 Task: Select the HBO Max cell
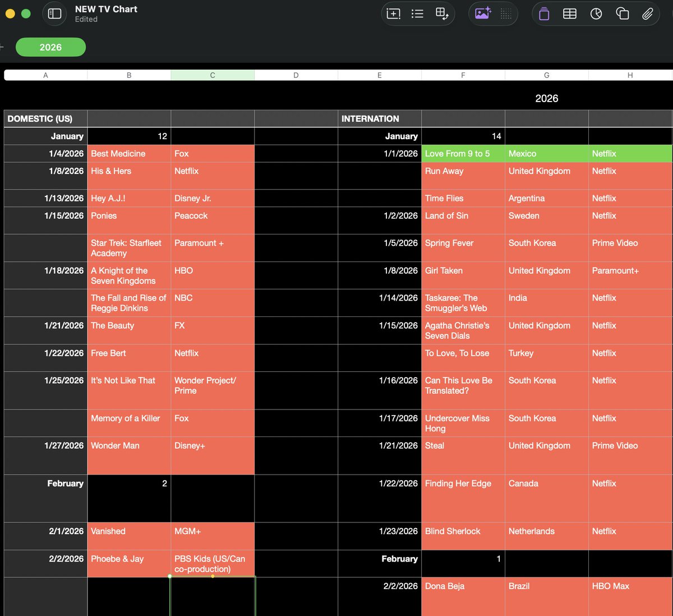pos(630,596)
